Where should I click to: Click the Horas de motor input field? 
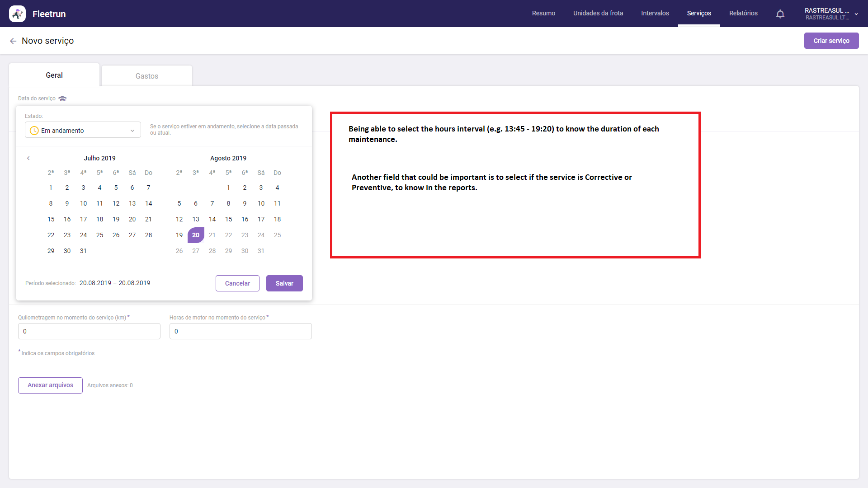(x=241, y=331)
